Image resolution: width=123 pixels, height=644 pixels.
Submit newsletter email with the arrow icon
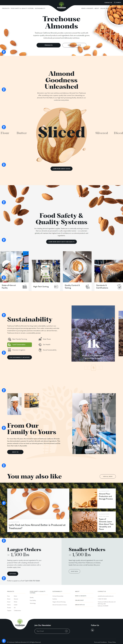(66, 631)
